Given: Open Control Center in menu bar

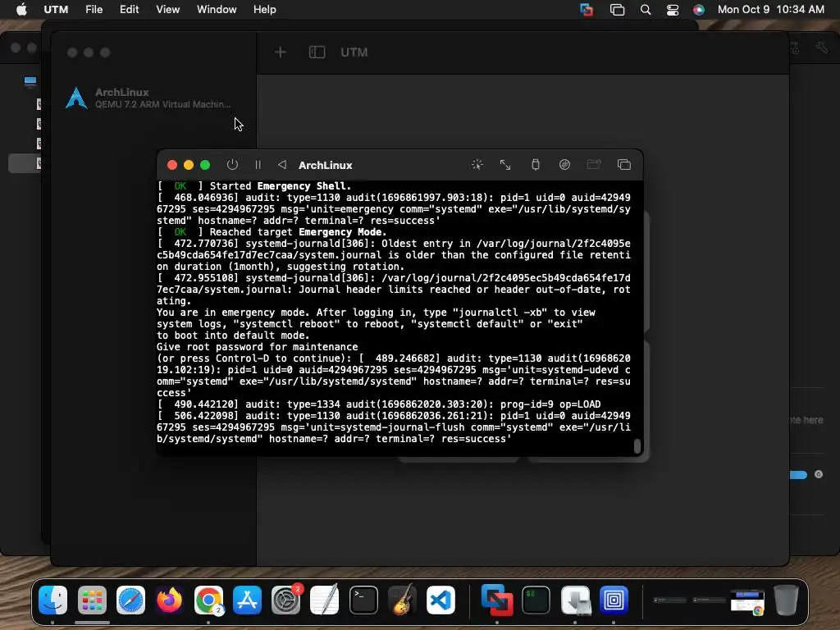Looking at the screenshot, I should (x=673, y=10).
